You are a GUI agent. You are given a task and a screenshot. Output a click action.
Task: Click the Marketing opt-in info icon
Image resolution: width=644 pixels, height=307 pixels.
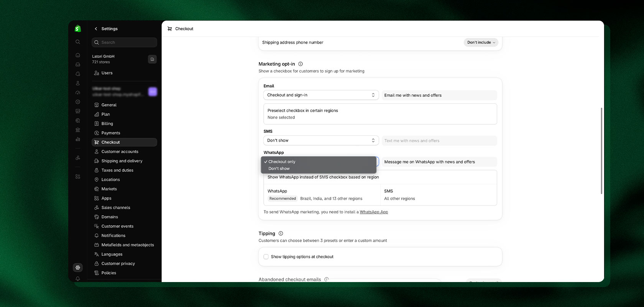pyautogui.click(x=301, y=64)
